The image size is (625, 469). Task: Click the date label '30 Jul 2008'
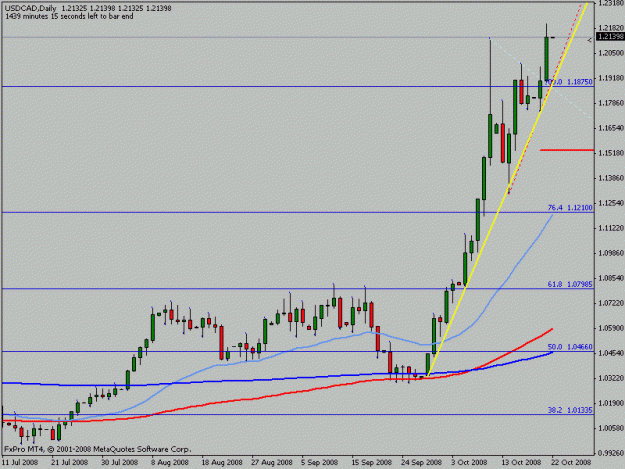[119, 462]
